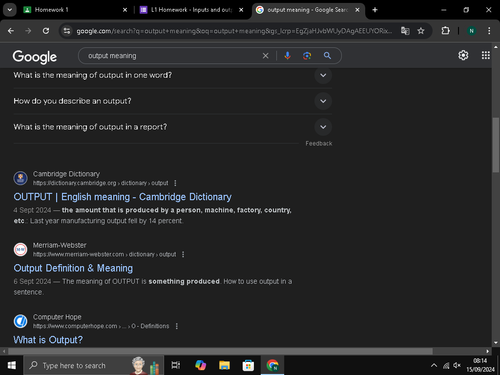Image resolution: width=500 pixels, height=375 pixels.
Task: Close the output meaning Google Search tab
Action: [x=357, y=10]
